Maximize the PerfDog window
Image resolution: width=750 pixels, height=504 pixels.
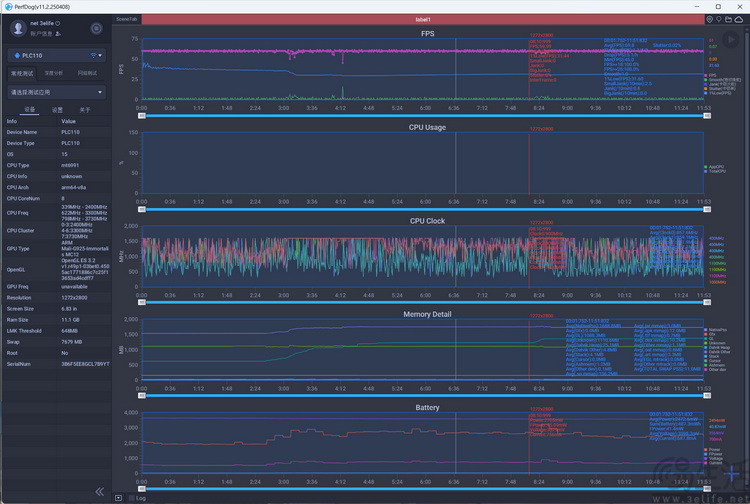(718, 7)
